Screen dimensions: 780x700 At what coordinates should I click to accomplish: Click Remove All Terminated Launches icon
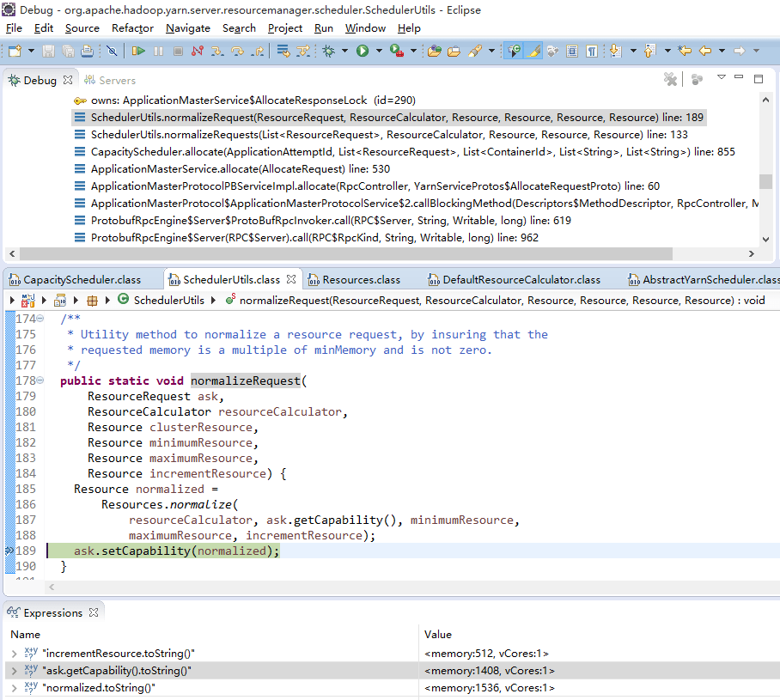[x=671, y=79]
